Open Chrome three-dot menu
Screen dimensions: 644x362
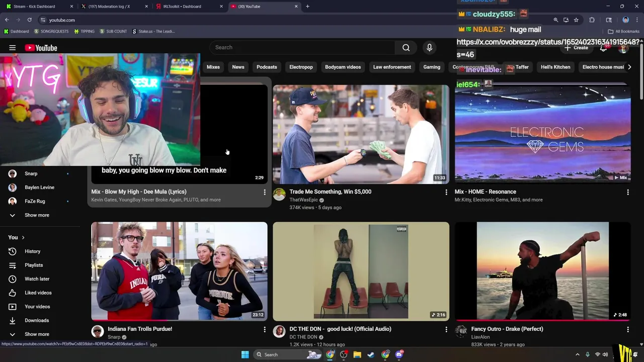637,20
